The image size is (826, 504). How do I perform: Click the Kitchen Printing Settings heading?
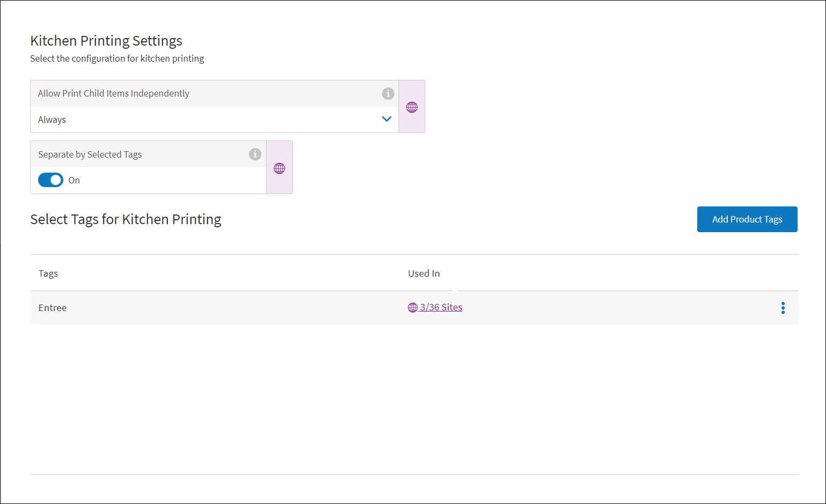(x=106, y=41)
